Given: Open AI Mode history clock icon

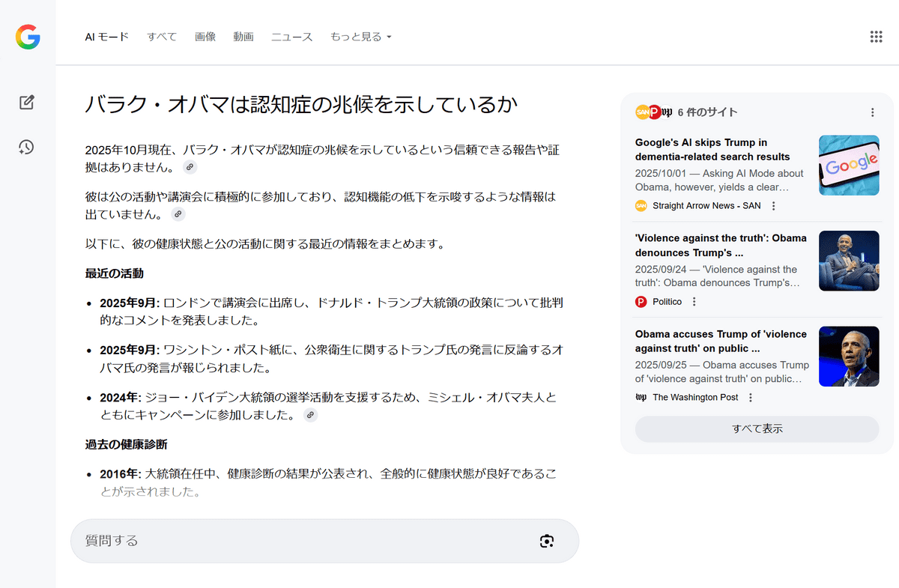Looking at the screenshot, I should point(27,147).
